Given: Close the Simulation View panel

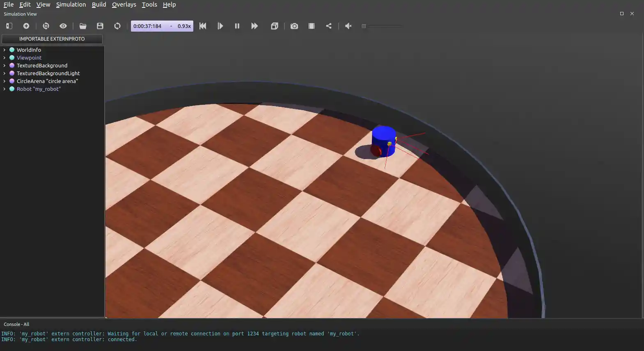Looking at the screenshot, I should click(x=632, y=14).
